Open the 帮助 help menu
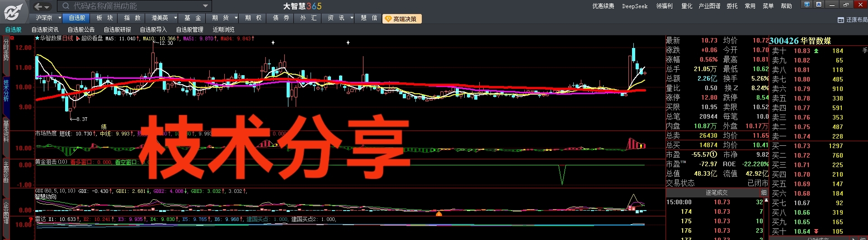 tap(787, 6)
